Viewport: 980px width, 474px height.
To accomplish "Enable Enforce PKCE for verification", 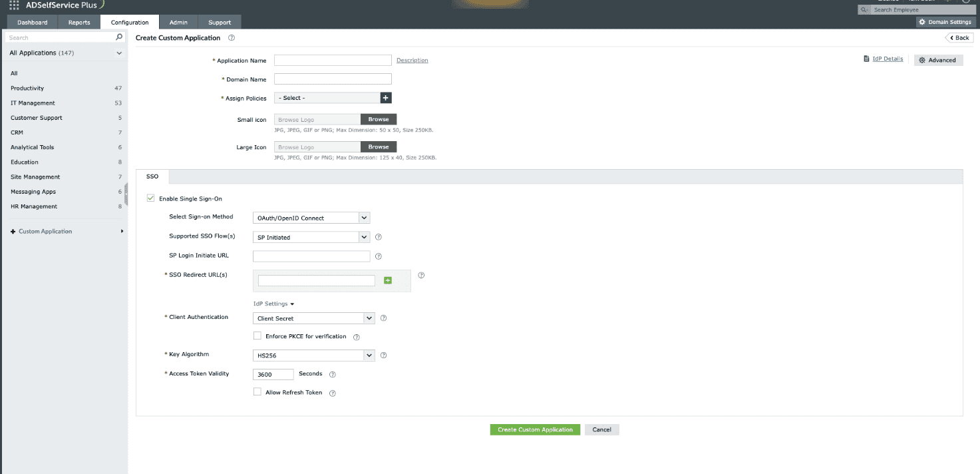I will (x=257, y=336).
